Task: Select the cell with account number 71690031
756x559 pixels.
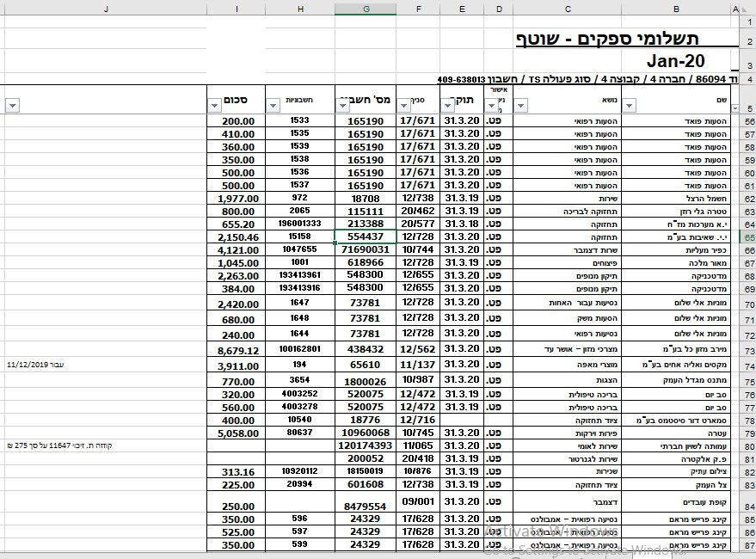Action: pyautogui.click(x=366, y=249)
